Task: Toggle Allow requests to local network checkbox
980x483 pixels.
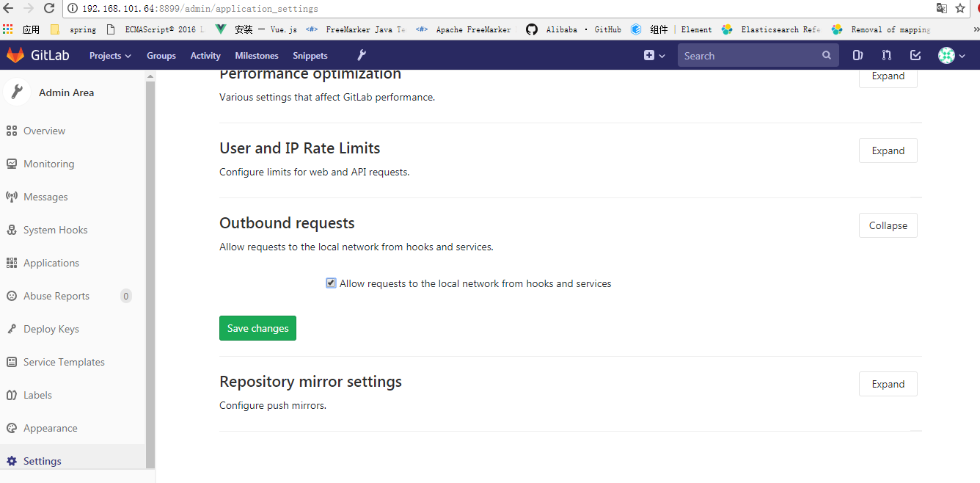Action: pos(331,283)
